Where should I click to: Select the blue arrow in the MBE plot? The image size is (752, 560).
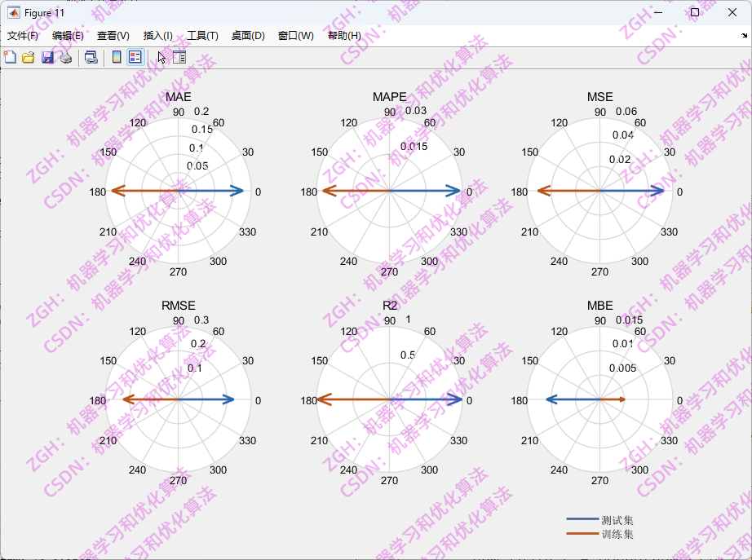pyautogui.click(x=573, y=399)
